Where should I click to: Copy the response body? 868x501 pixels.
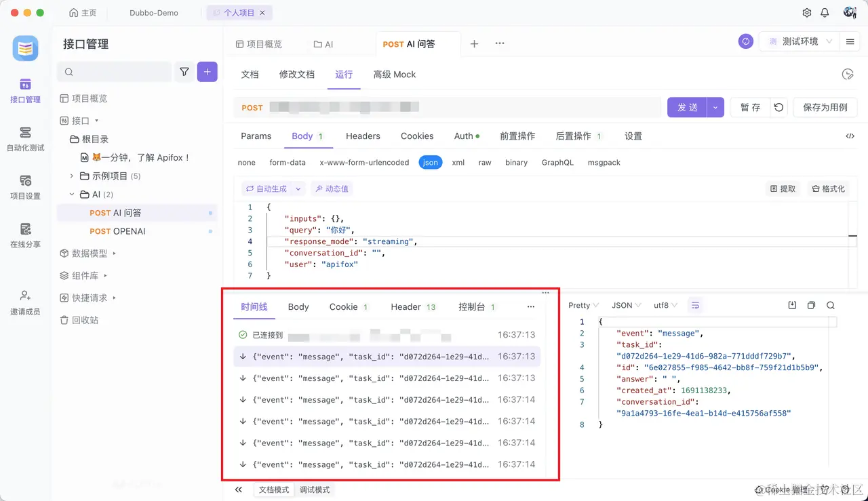pyautogui.click(x=811, y=306)
